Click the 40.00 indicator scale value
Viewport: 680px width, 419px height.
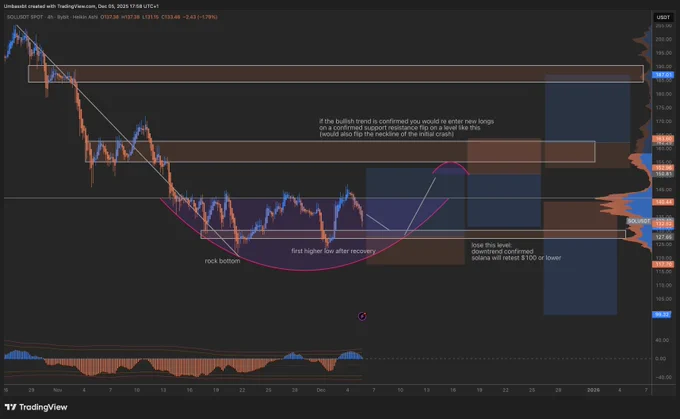662,340
